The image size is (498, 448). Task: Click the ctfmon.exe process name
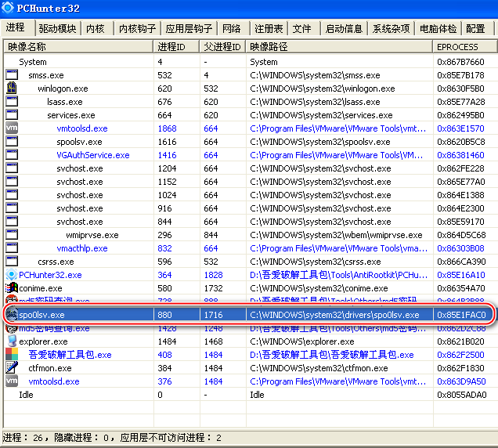pyautogui.click(x=50, y=368)
